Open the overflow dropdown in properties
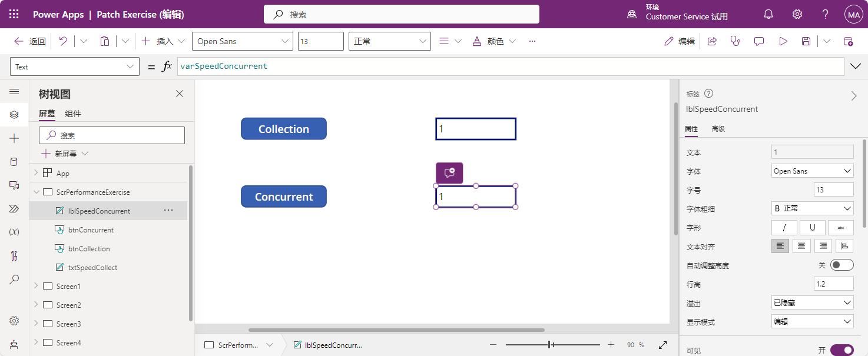Image resolution: width=868 pixels, height=356 pixels. pyautogui.click(x=813, y=303)
